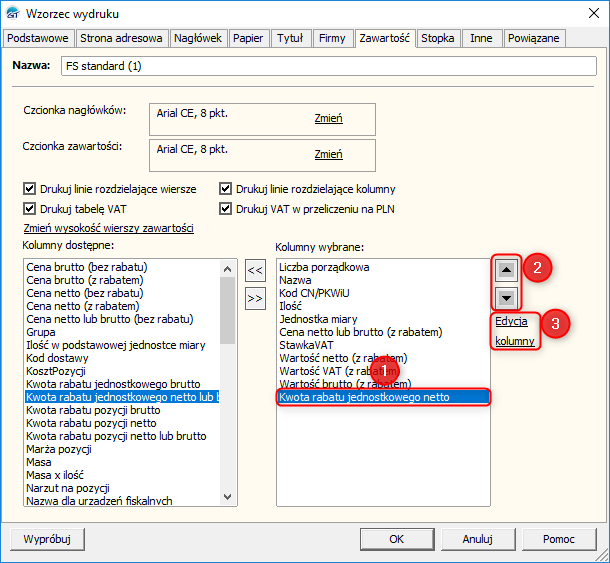Click the Anuluj button

point(478,539)
